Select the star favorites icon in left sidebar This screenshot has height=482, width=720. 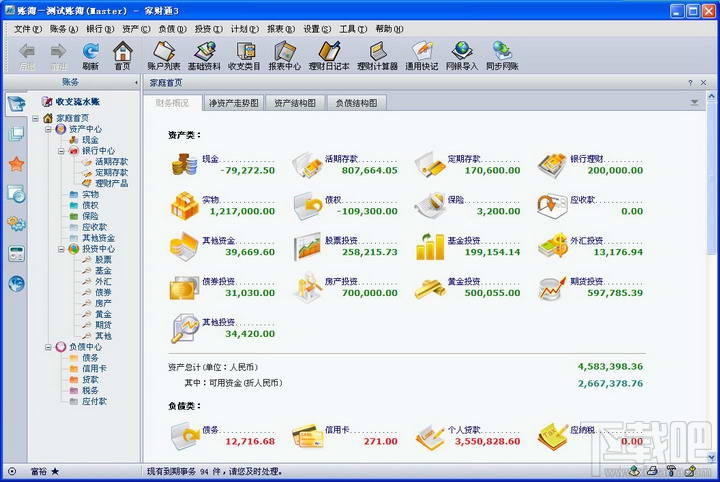tap(17, 164)
